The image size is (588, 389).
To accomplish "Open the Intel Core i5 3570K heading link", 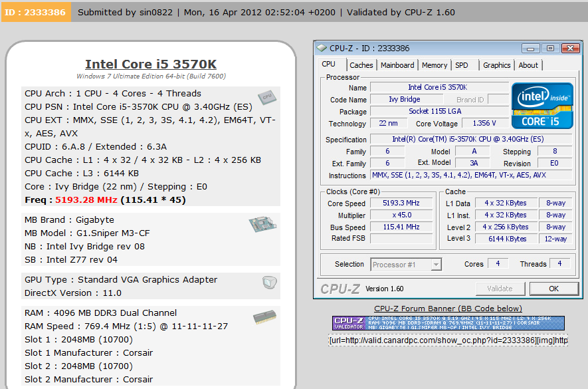I will 151,65.
